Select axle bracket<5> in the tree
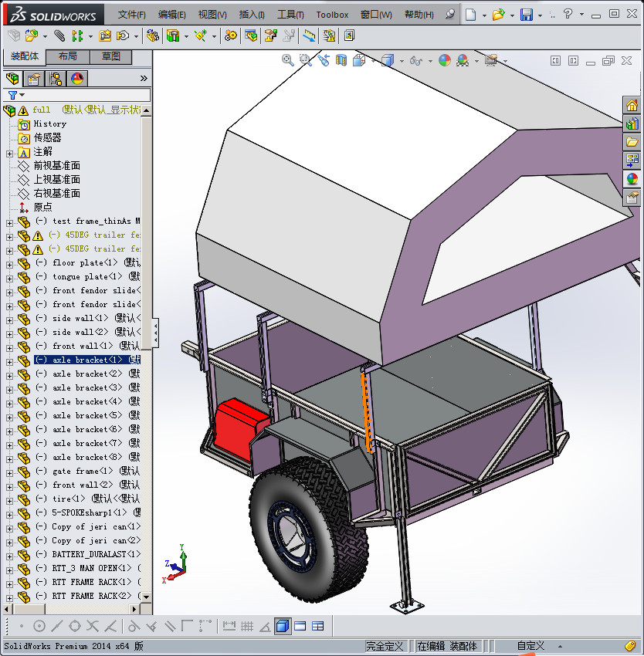Screen dimensions: 644x656 [87, 415]
